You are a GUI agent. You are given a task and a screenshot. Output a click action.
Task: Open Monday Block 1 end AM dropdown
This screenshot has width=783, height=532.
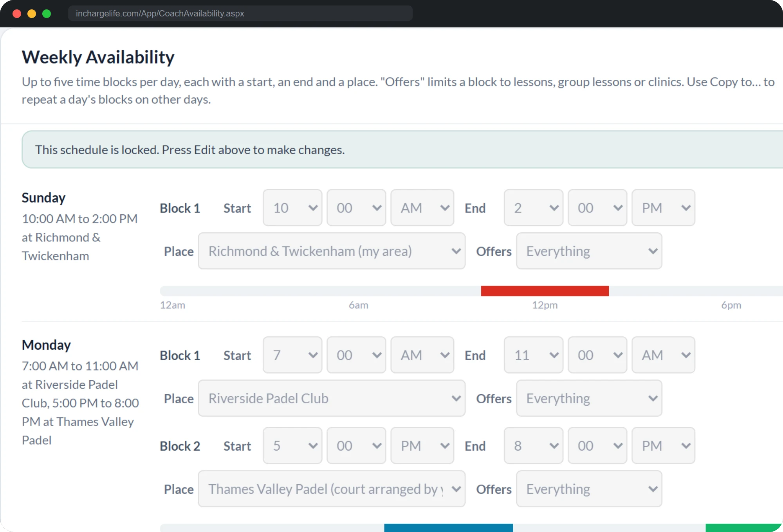tap(663, 355)
